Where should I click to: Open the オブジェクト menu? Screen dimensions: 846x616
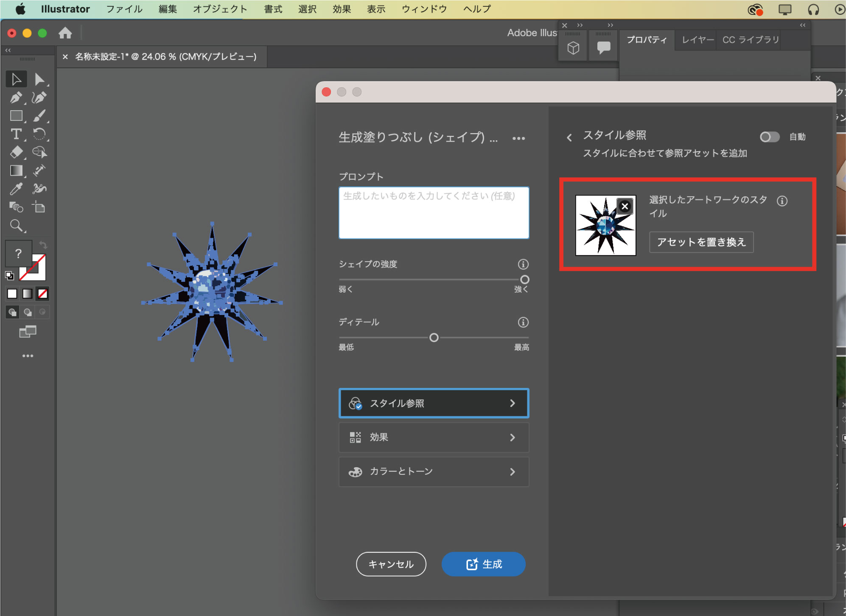(220, 9)
